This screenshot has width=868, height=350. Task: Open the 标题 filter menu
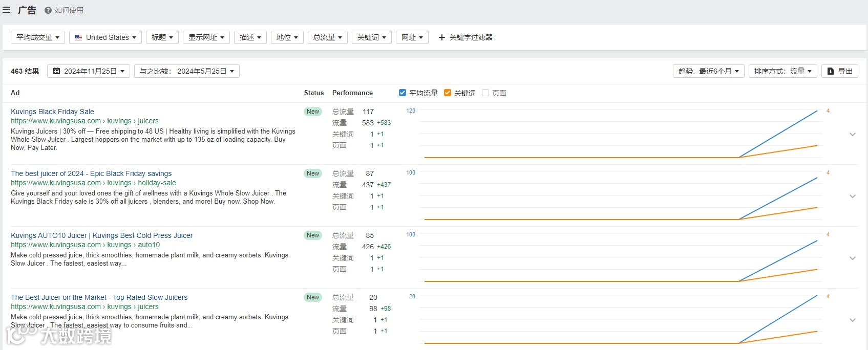(x=162, y=37)
